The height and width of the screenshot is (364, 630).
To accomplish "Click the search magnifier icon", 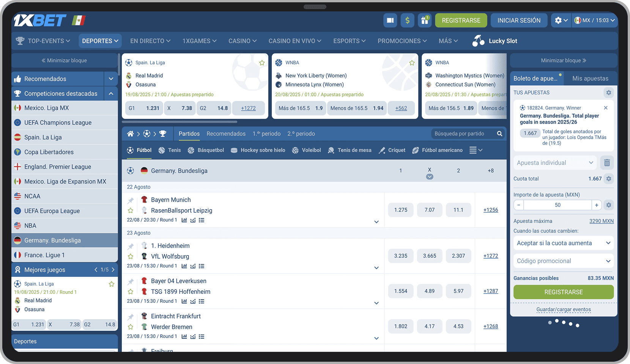I will pos(499,133).
